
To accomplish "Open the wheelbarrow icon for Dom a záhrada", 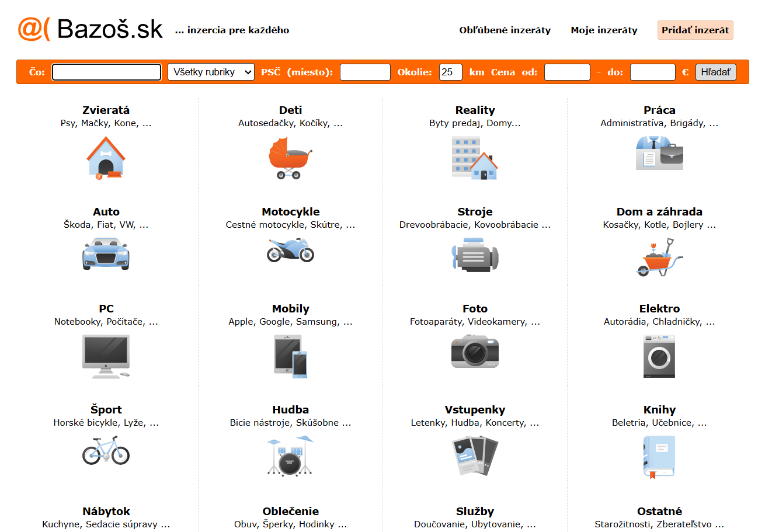I will coord(659,258).
